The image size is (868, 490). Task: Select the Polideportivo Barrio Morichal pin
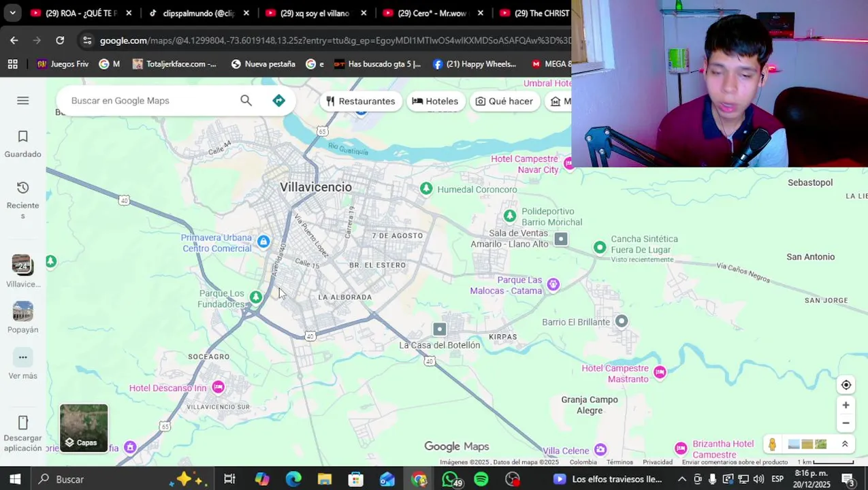509,216
